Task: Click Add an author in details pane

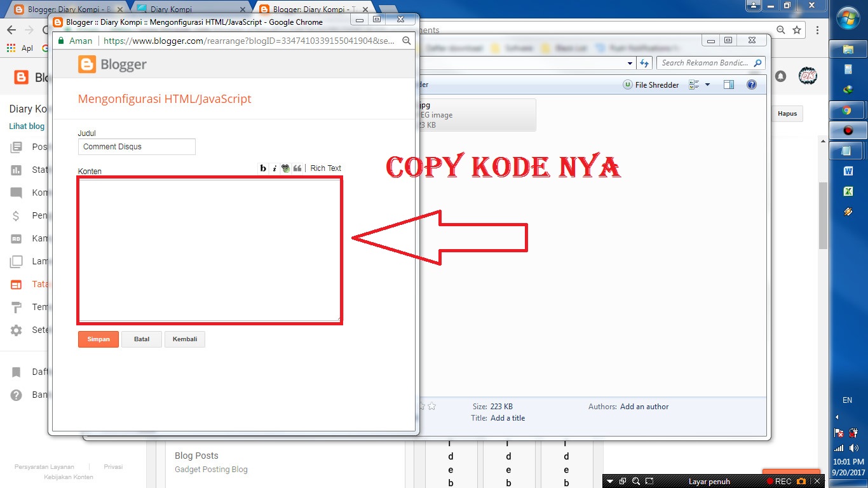Action: coord(644,407)
